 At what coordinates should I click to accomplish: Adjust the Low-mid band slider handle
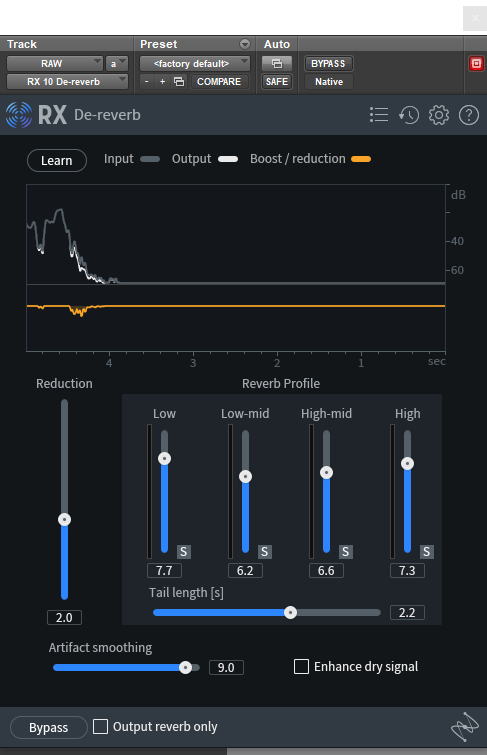[246, 477]
